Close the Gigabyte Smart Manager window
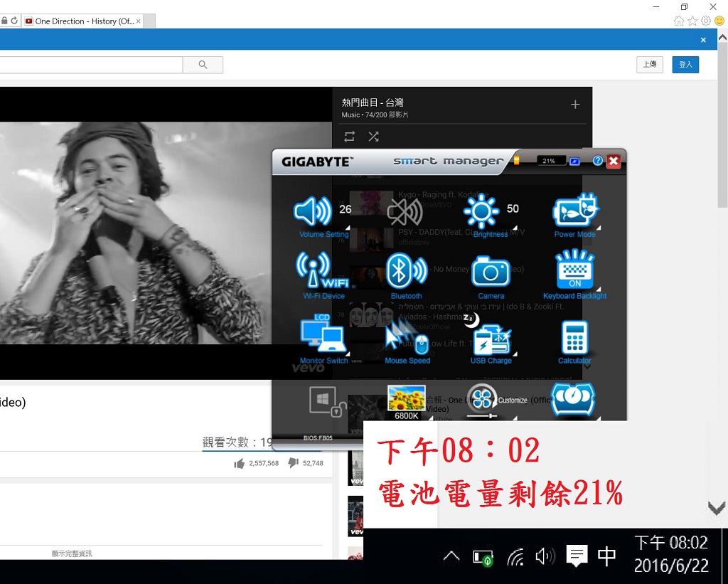The image size is (728, 584). [x=614, y=161]
